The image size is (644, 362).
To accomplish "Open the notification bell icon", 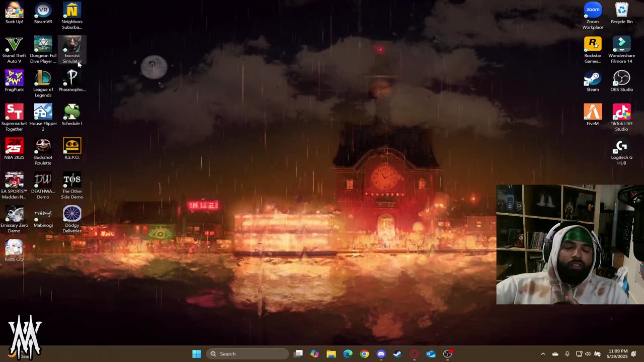I will 634,354.
